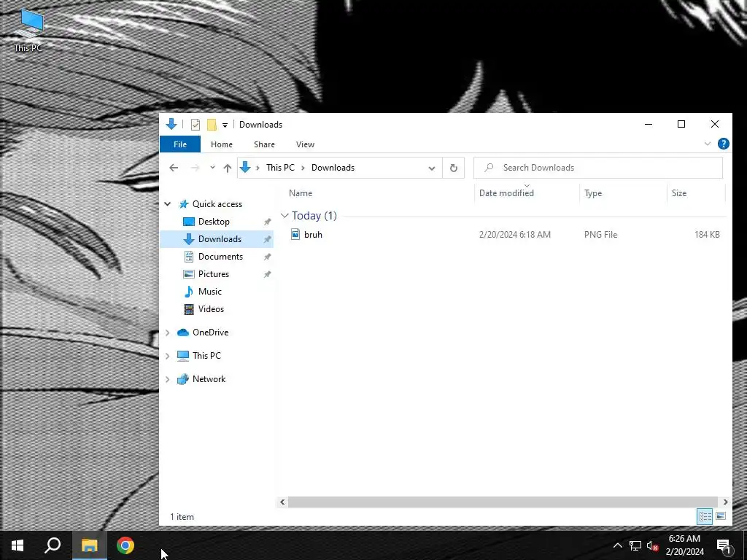Go back with the left arrow
Image resolution: width=747 pixels, height=560 pixels.
click(174, 168)
